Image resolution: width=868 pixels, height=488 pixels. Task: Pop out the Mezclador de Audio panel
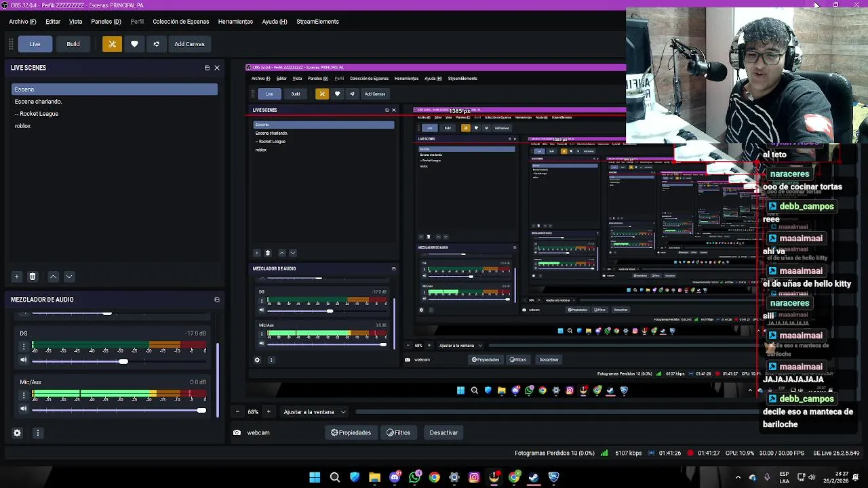point(217,300)
